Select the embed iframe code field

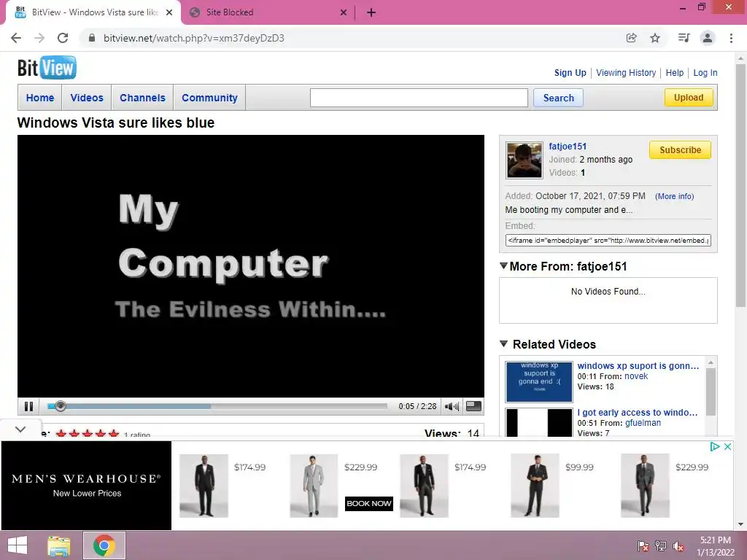[x=608, y=241]
